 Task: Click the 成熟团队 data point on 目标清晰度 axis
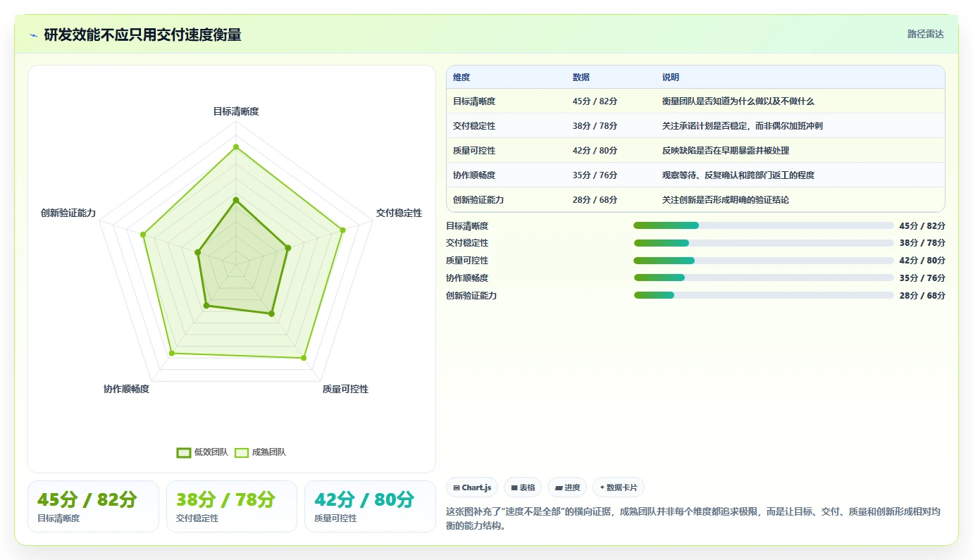tap(236, 147)
